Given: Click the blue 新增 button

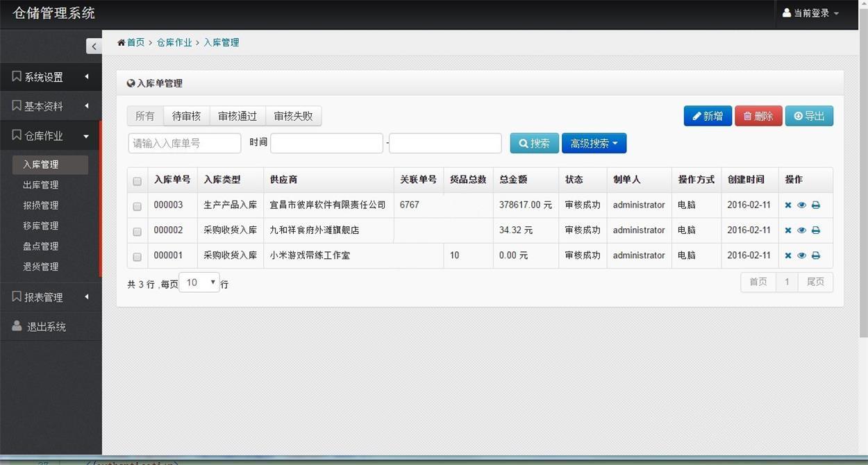Looking at the screenshot, I should [x=708, y=116].
